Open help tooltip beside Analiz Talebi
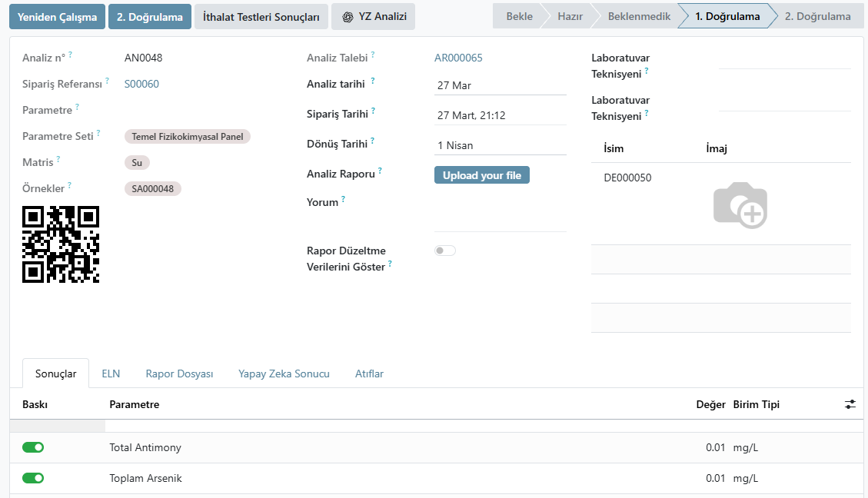 [x=373, y=55]
